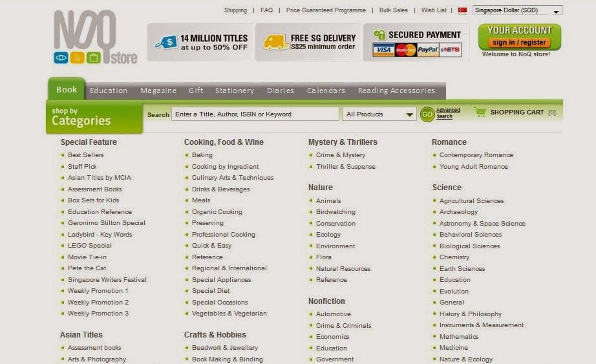Open Asian Titles by MCIA
This screenshot has width=596, height=364.
click(x=99, y=178)
